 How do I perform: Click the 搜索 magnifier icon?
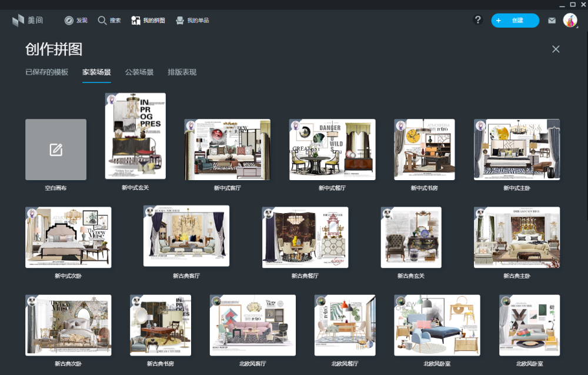pos(102,21)
